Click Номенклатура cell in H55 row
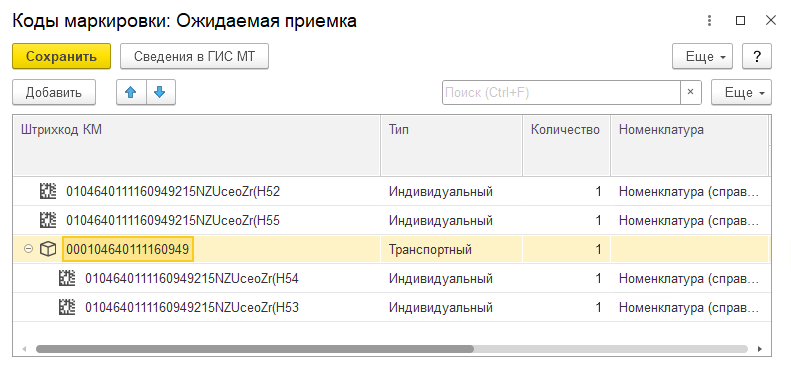The image size is (791, 369). 690,221
